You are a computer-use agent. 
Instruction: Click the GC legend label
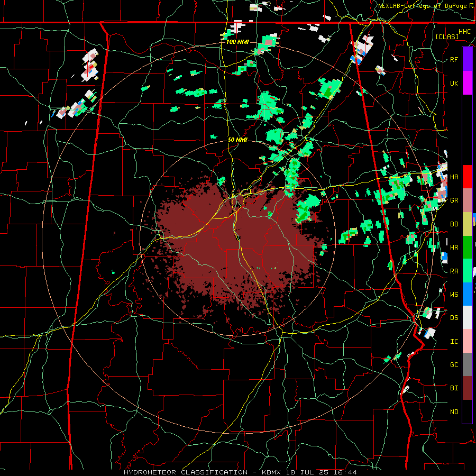tap(454, 365)
